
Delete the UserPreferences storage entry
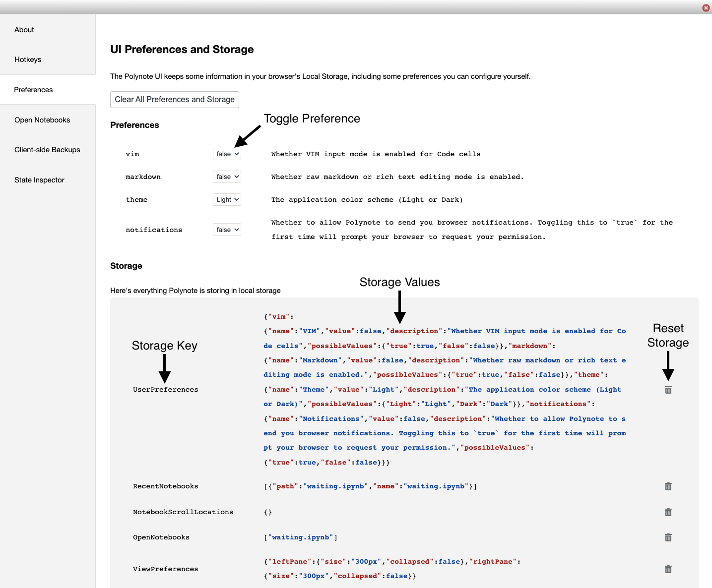point(668,390)
